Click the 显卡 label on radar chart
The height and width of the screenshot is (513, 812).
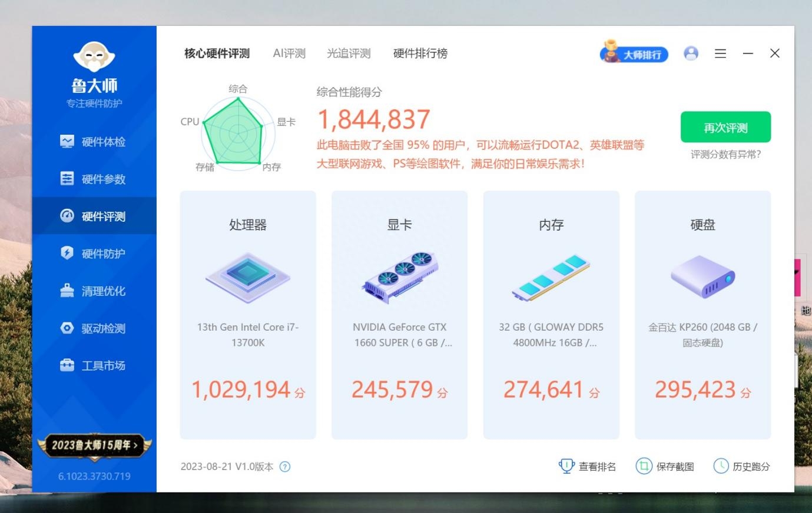coord(286,122)
